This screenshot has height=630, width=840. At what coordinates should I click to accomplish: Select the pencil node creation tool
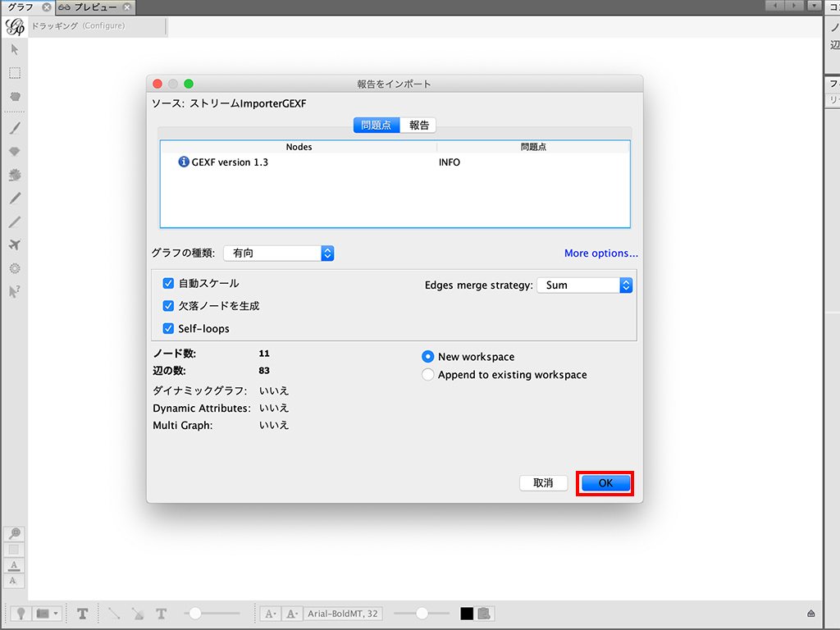click(15, 199)
